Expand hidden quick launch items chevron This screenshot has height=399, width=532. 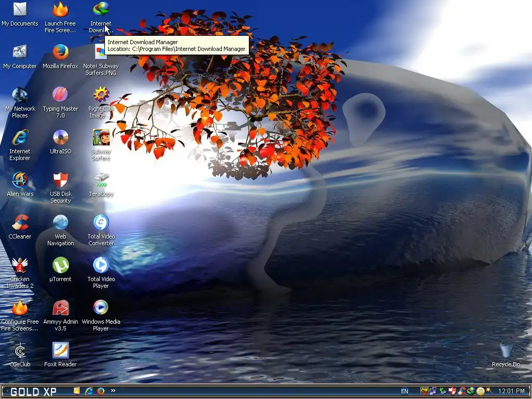113,391
